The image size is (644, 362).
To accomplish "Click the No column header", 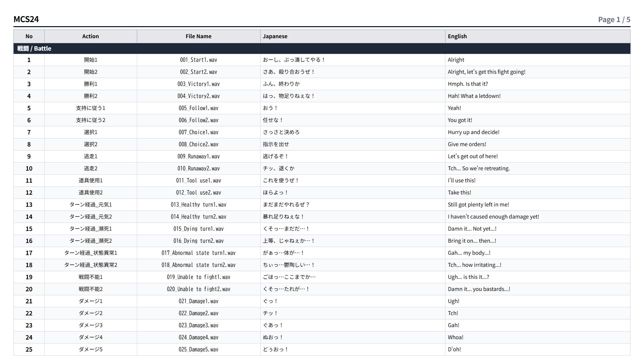I will pyautogui.click(x=29, y=36).
